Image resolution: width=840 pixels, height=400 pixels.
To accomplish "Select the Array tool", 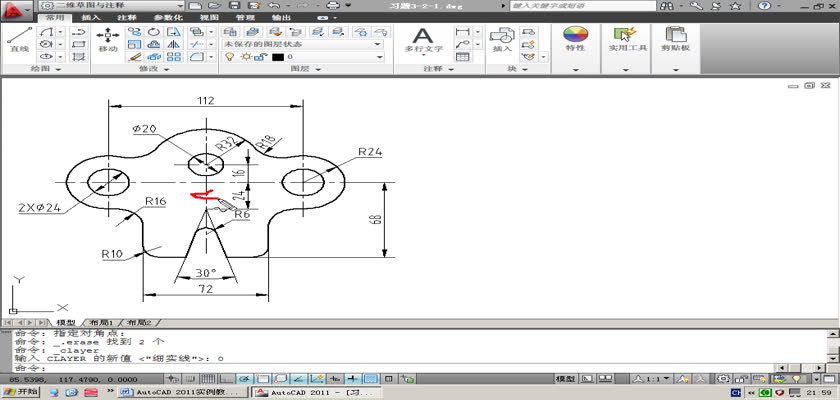I will point(174,56).
